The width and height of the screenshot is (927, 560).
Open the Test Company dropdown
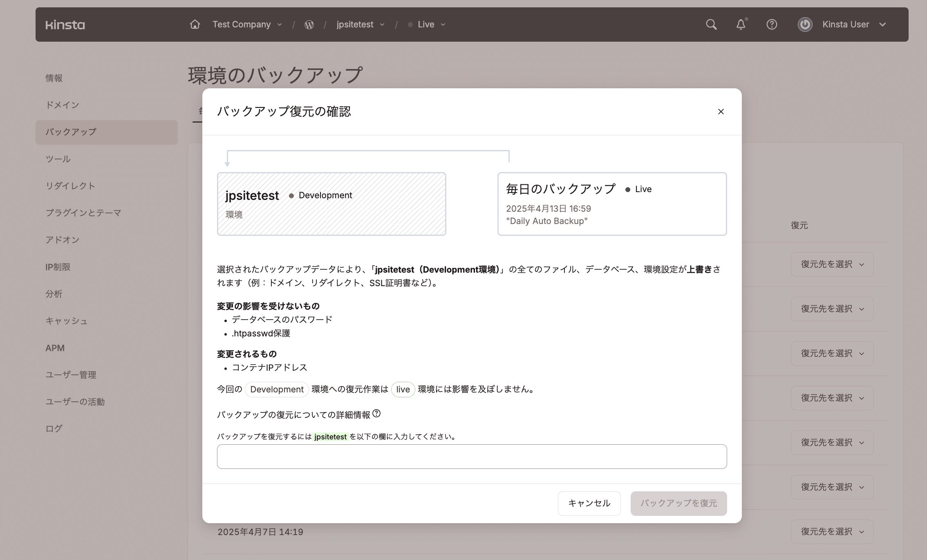pos(247,24)
